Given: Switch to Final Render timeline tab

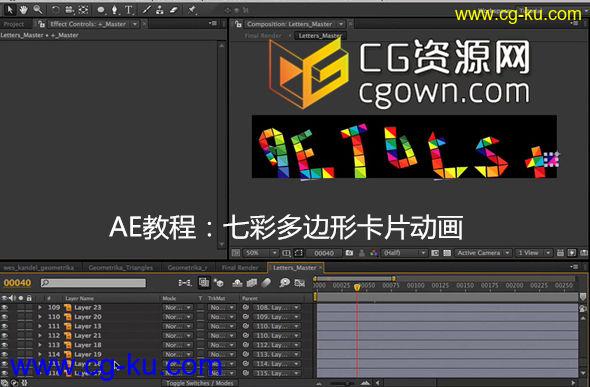Looking at the screenshot, I should [240, 268].
